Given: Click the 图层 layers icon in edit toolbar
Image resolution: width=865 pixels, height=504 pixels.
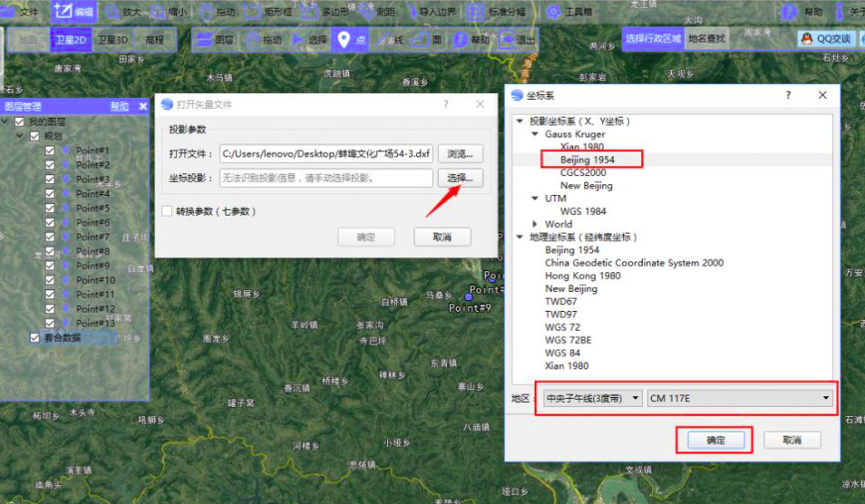Looking at the screenshot, I should click(204, 40).
